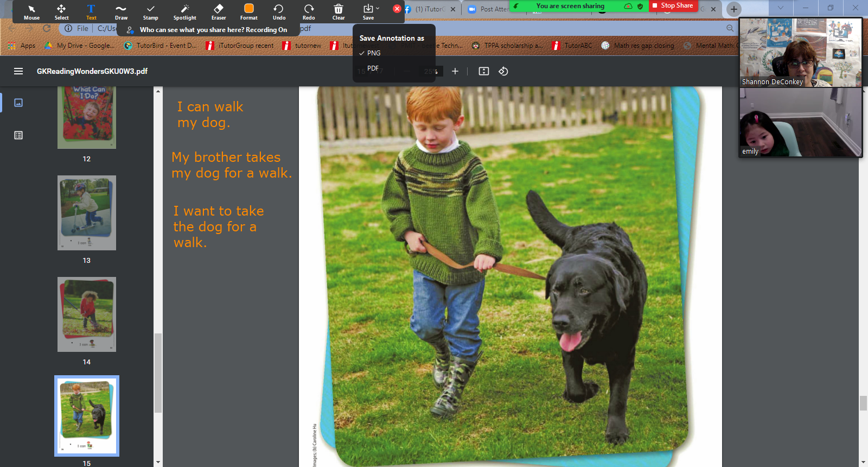The height and width of the screenshot is (467, 868).
Task: Close the annotation toolbar with red X
Action: pos(397,9)
